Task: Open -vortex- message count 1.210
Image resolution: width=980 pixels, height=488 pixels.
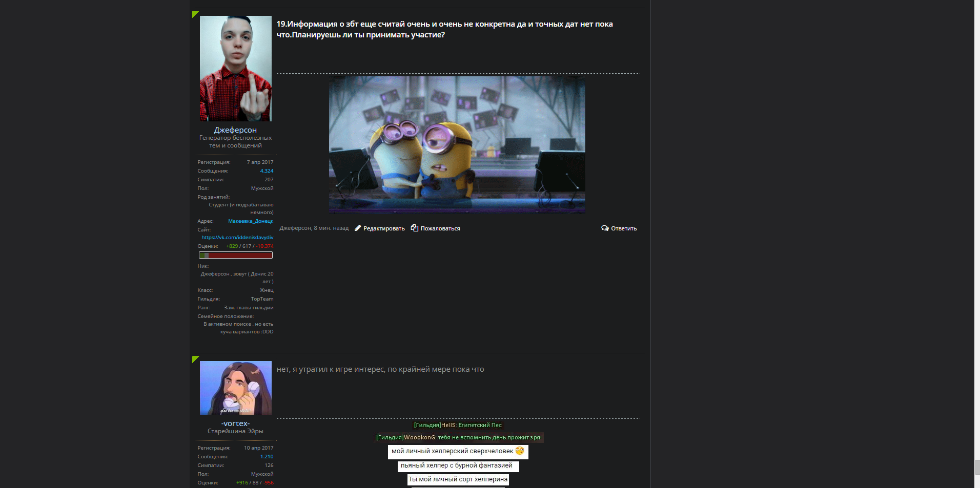Action: tap(267, 457)
